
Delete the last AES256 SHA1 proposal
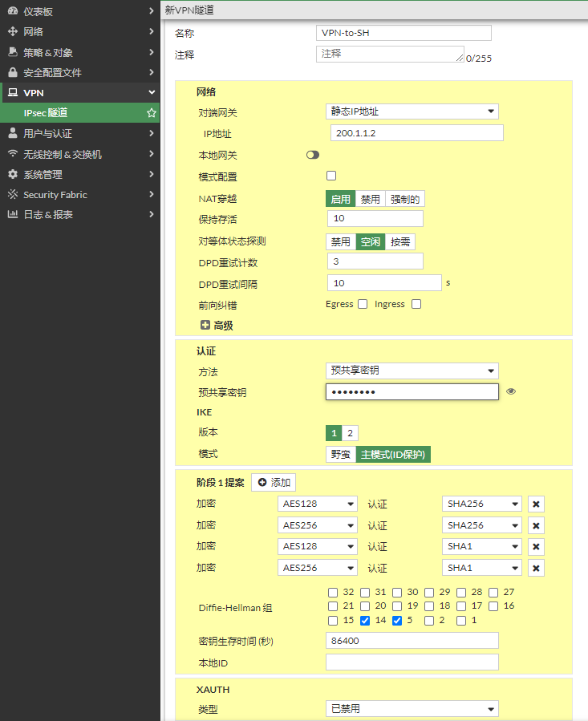(537, 568)
